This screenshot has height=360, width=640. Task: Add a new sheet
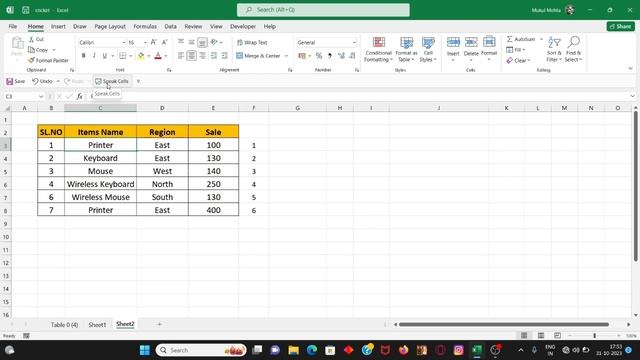click(160, 324)
